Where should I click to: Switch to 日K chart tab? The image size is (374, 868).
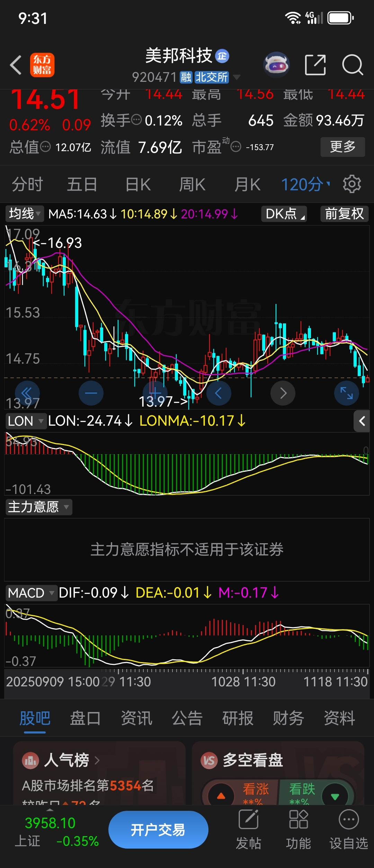click(x=138, y=184)
